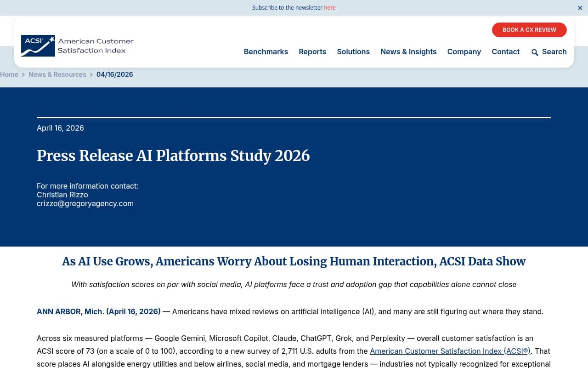Select the 04/16/2026 breadcrumb item
Screen dimensions: 588x368
115,75
